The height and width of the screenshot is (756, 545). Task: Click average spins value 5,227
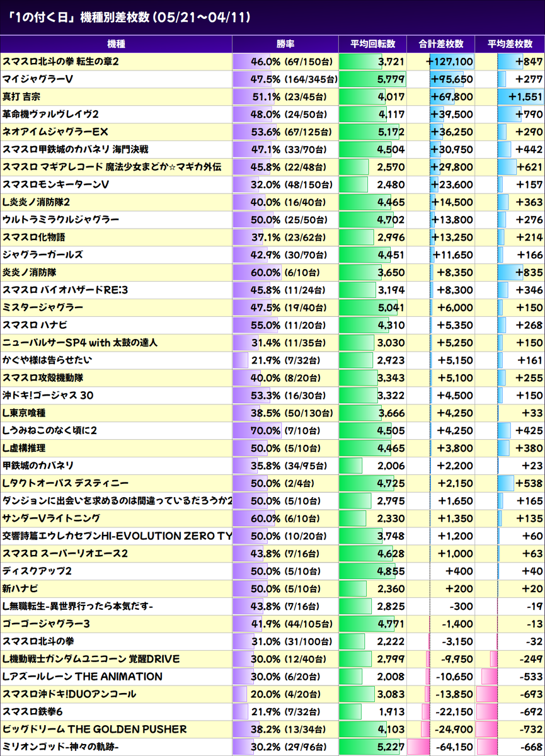coord(390,747)
